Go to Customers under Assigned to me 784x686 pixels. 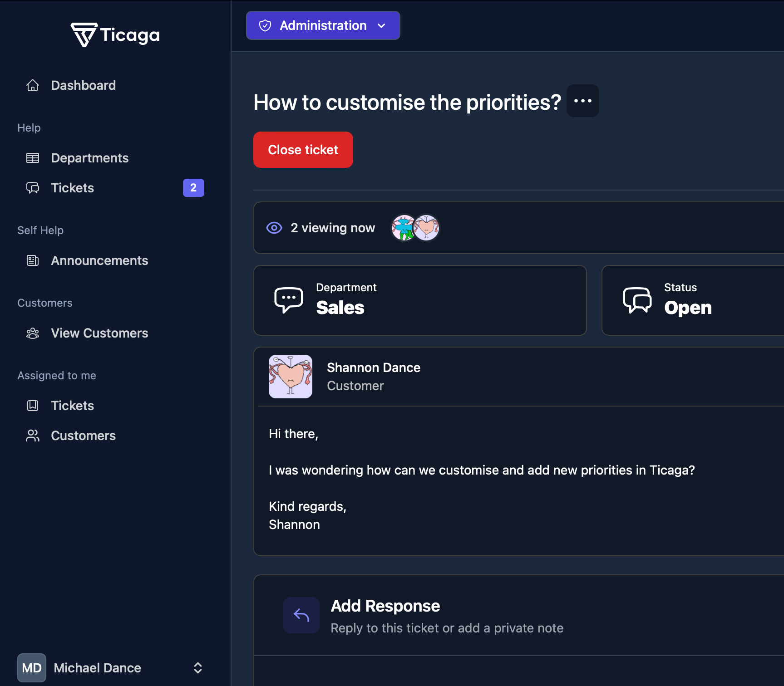pyautogui.click(x=83, y=436)
